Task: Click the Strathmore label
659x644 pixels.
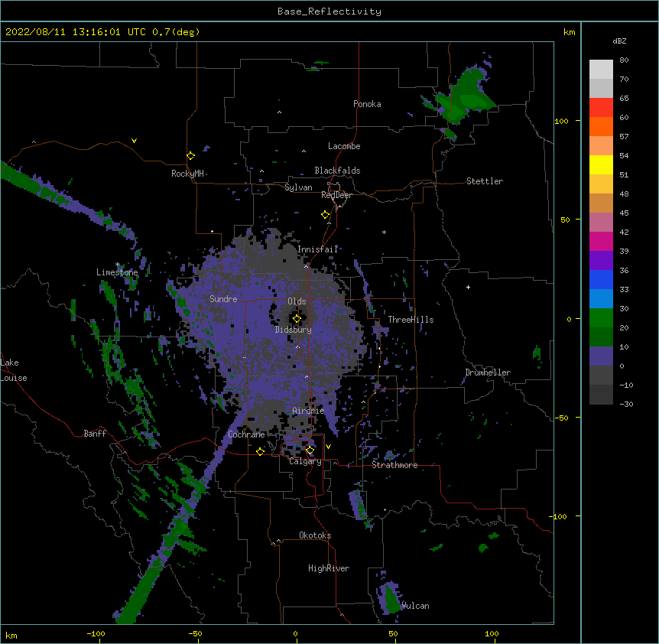Action: (x=394, y=465)
